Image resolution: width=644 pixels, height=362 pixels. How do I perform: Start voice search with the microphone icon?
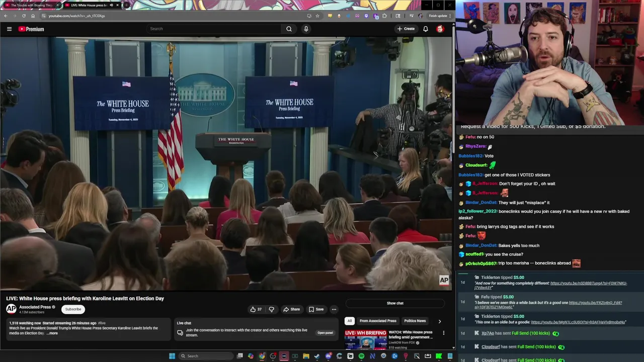click(x=306, y=29)
